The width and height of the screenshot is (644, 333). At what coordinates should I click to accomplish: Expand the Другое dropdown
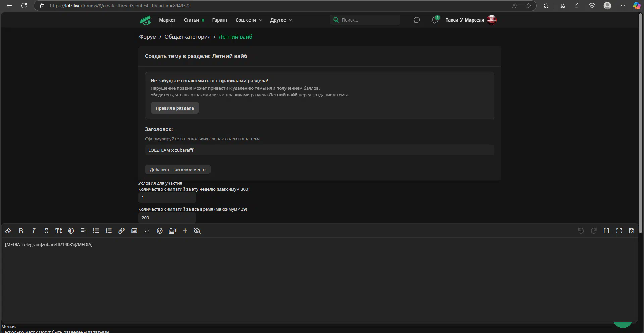[x=281, y=20]
